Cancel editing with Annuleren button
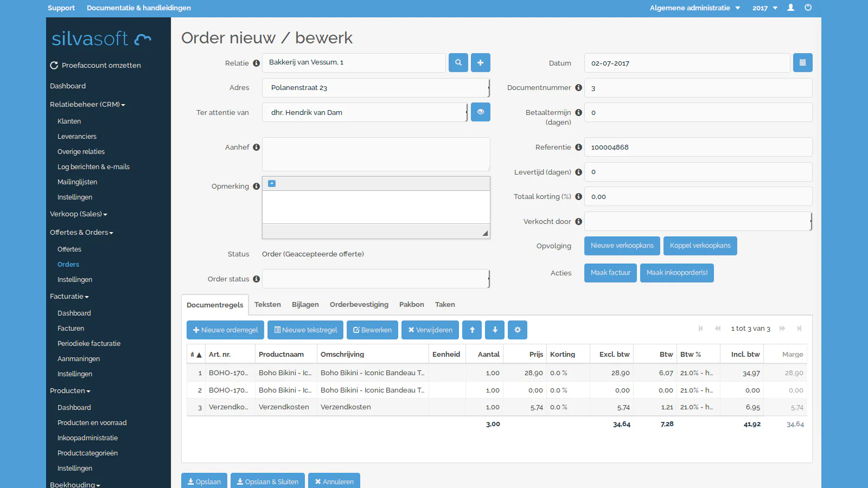Screen dimensions: 868x488 334,481
